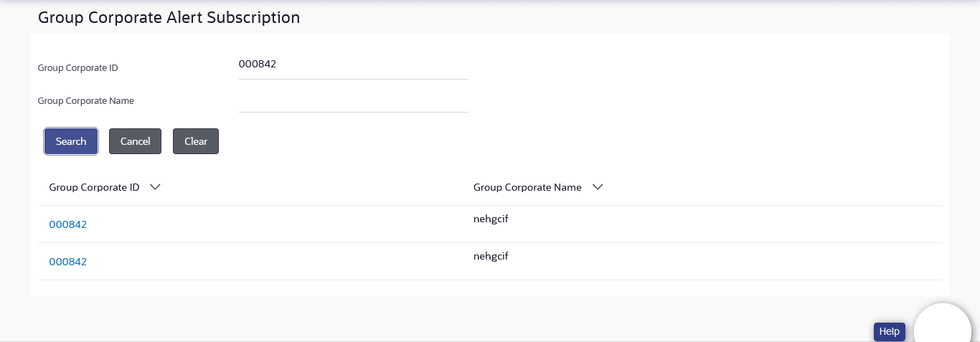Click the Group Corporate ID form label
The width and height of the screenshot is (980, 342).
pyautogui.click(x=77, y=68)
